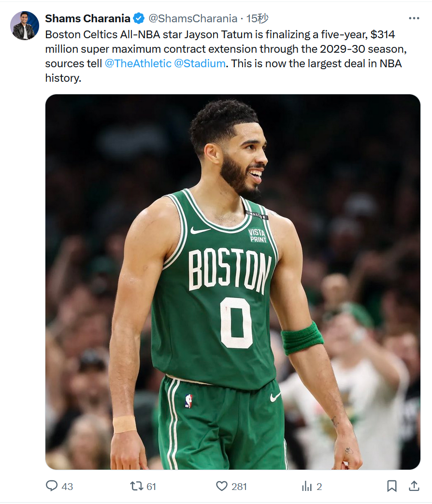Click the reply speech bubble icon
This screenshot has width=432, height=504.
click(x=52, y=486)
